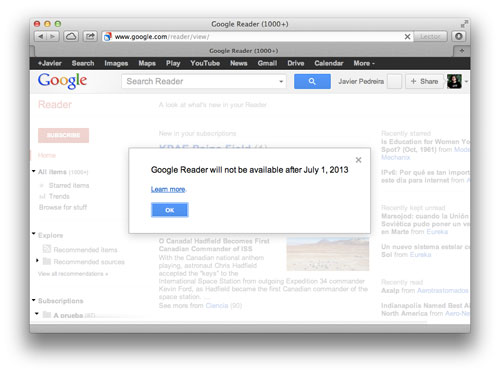500x374 pixels.
Task: Click View all recommendations link
Action: (x=73, y=274)
